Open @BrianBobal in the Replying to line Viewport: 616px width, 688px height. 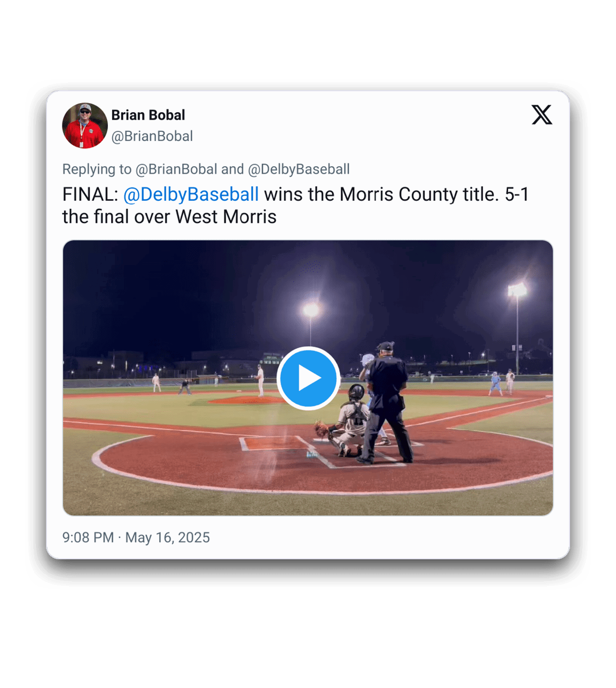[x=176, y=169]
